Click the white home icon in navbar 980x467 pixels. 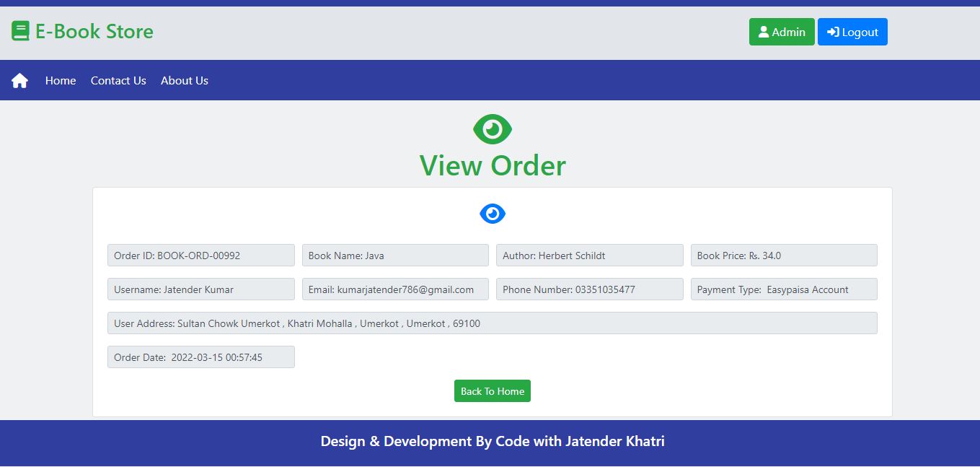pyautogui.click(x=19, y=80)
